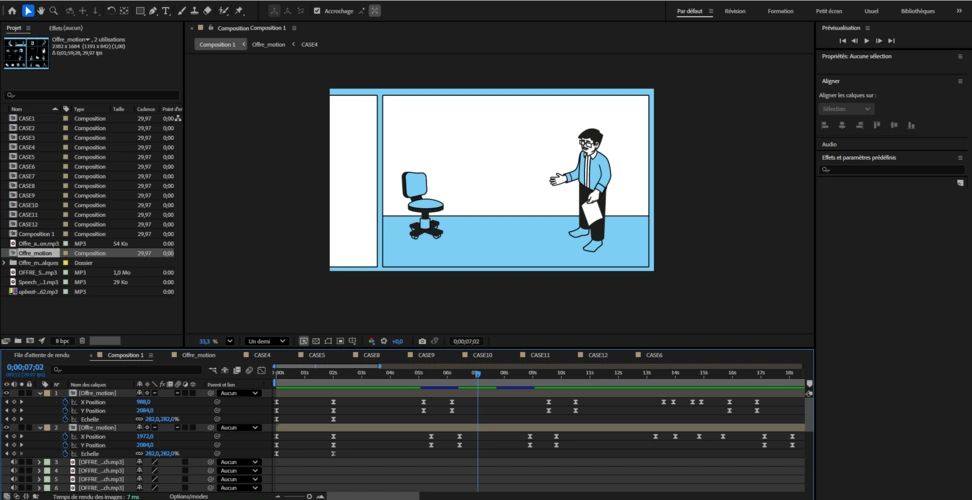The height and width of the screenshot is (500, 972).
Task: Open the composition mini-flowchart icon in timeline
Action: coord(213,371)
